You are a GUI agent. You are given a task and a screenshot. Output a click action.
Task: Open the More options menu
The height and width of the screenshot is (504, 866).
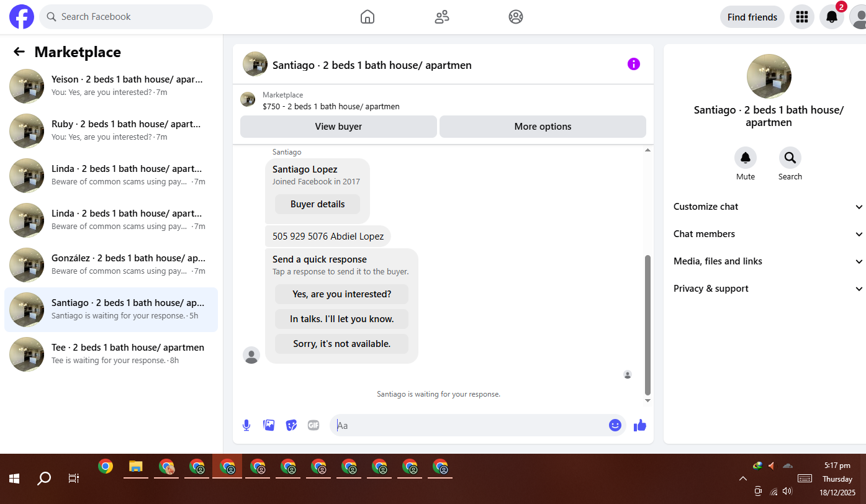(543, 127)
